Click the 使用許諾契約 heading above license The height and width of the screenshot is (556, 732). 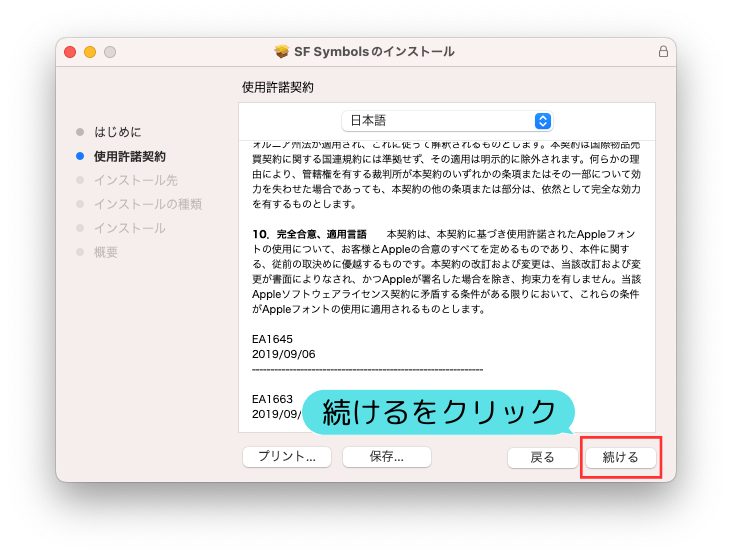coord(278,87)
